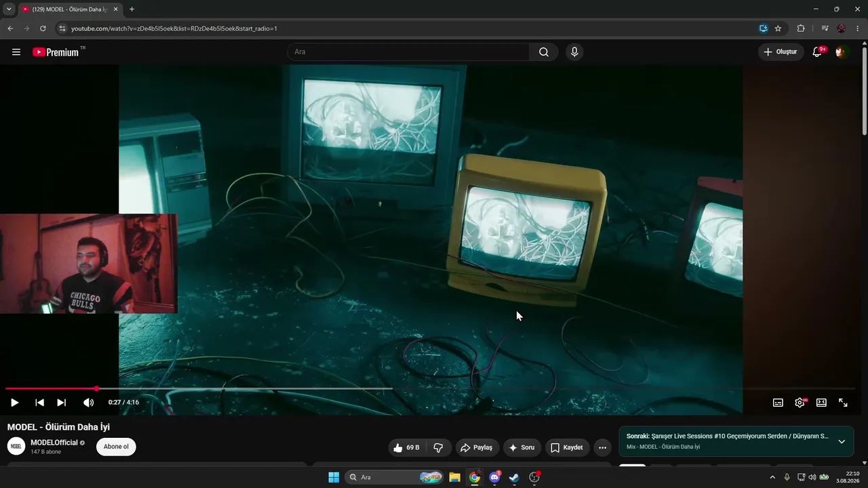Click the install app icon in the address bar
The width and height of the screenshot is (868, 488).
764,28
